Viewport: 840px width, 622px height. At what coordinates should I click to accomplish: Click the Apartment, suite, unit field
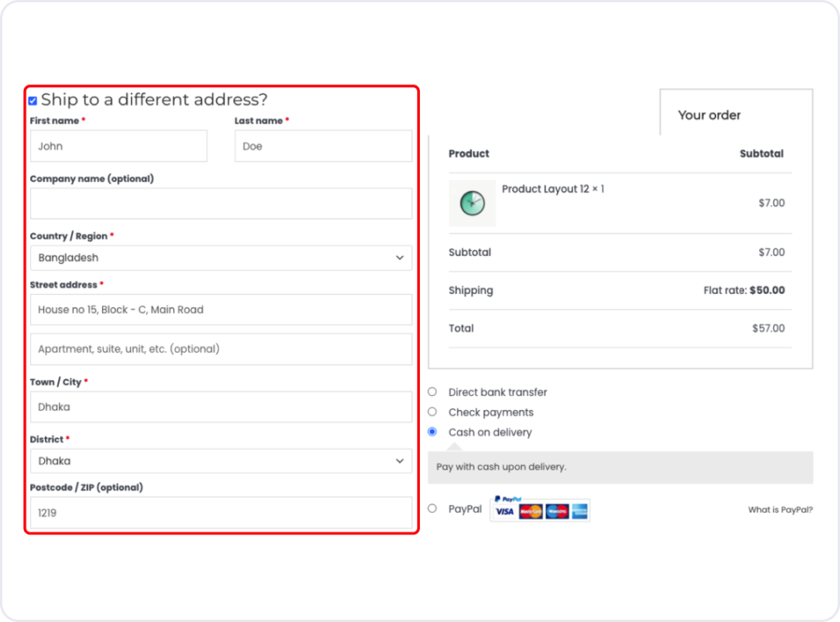point(220,349)
